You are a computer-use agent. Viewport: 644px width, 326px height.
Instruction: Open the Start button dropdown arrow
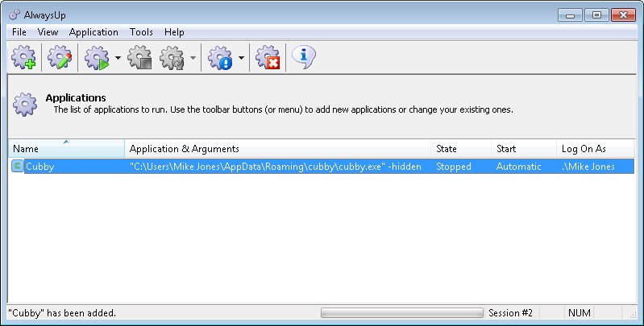click(x=118, y=58)
